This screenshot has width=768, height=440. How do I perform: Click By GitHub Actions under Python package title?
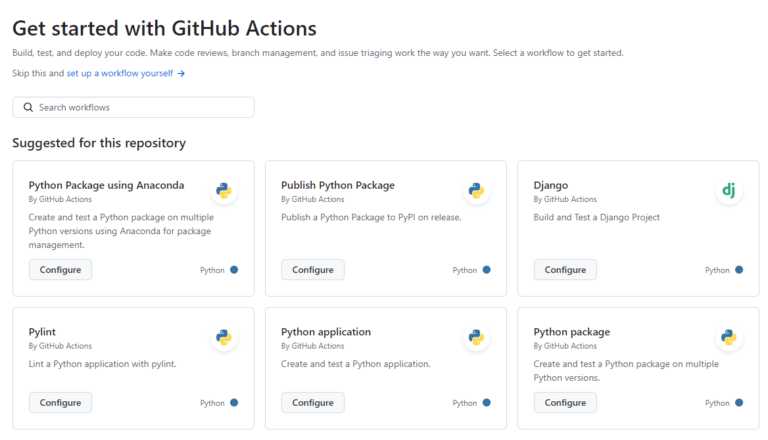click(x=565, y=346)
